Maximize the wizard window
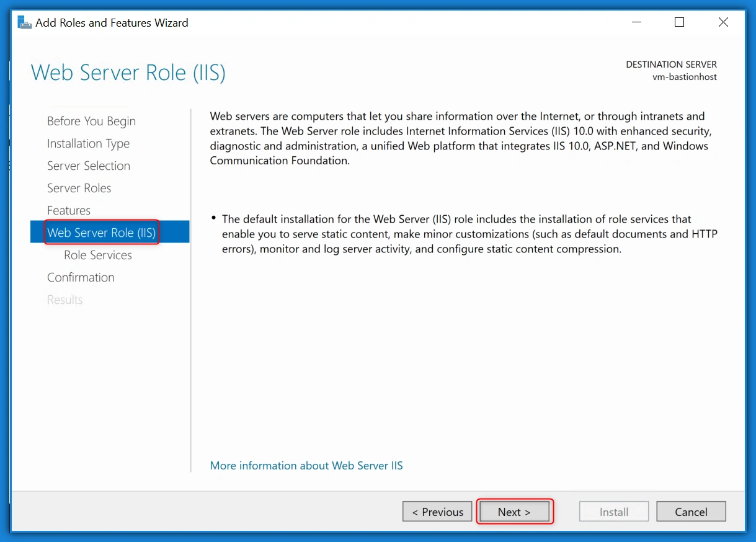The height and width of the screenshot is (542, 756). (x=679, y=22)
